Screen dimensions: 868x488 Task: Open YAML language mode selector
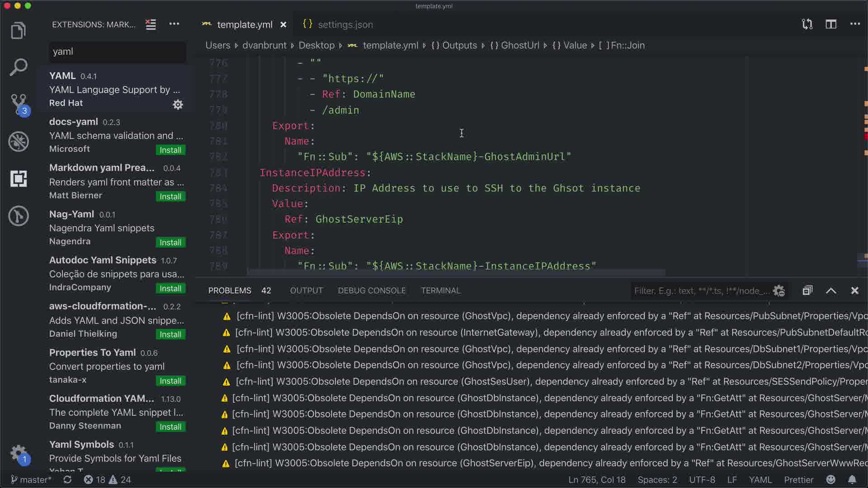[760, 479]
